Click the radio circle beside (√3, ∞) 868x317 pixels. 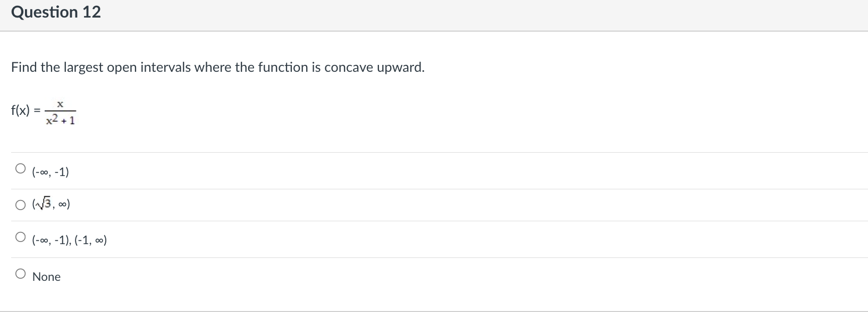click(x=20, y=204)
